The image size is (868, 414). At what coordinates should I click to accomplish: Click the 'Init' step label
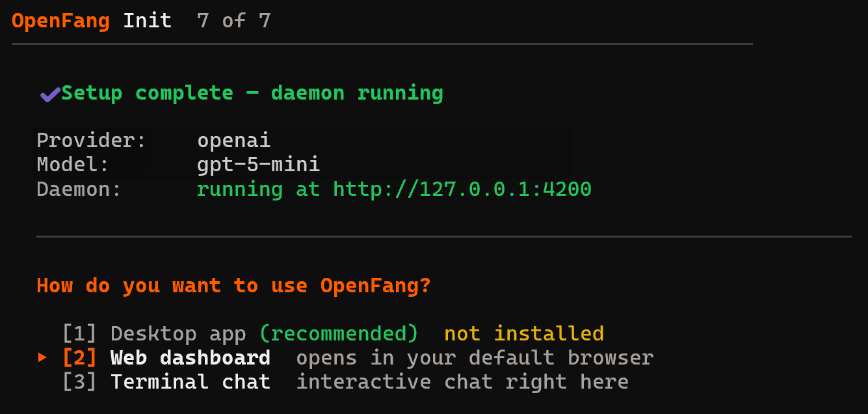point(147,20)
